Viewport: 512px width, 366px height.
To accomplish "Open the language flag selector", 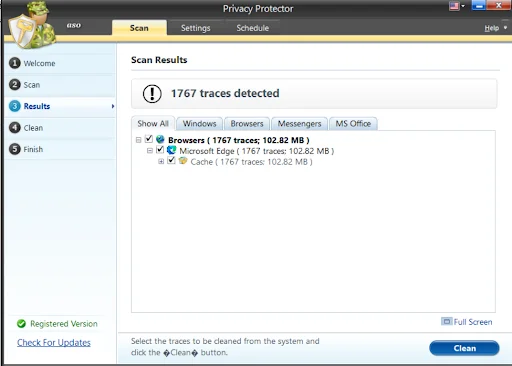I will tap(457, 6).
